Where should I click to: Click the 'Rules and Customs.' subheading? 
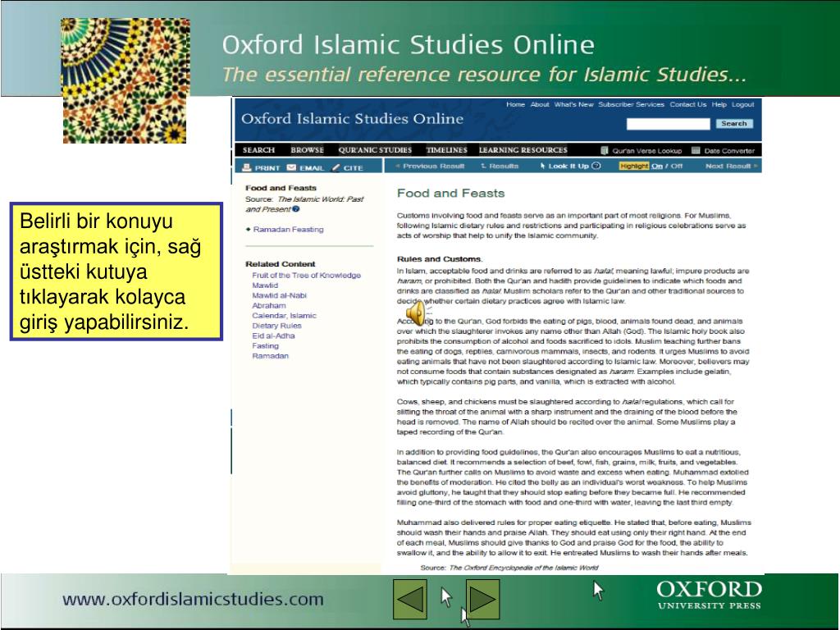(x=440, y=259)
